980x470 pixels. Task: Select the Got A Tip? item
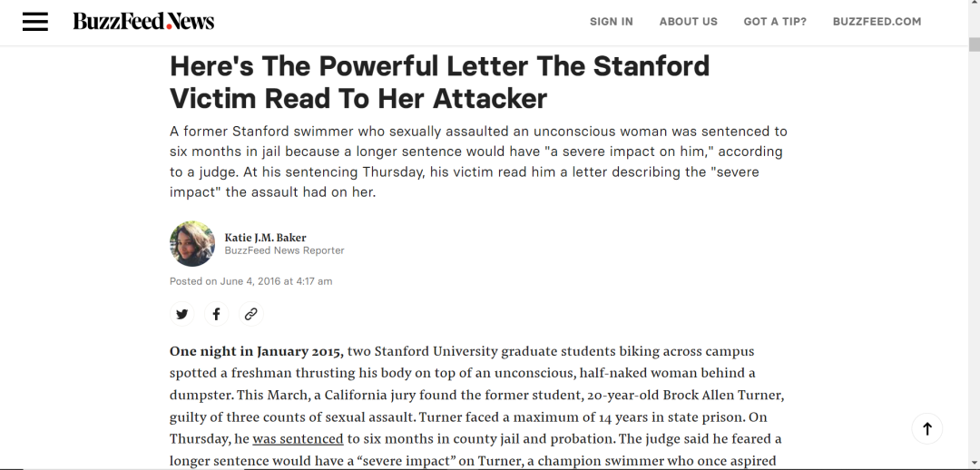click(x=775, y=22)
